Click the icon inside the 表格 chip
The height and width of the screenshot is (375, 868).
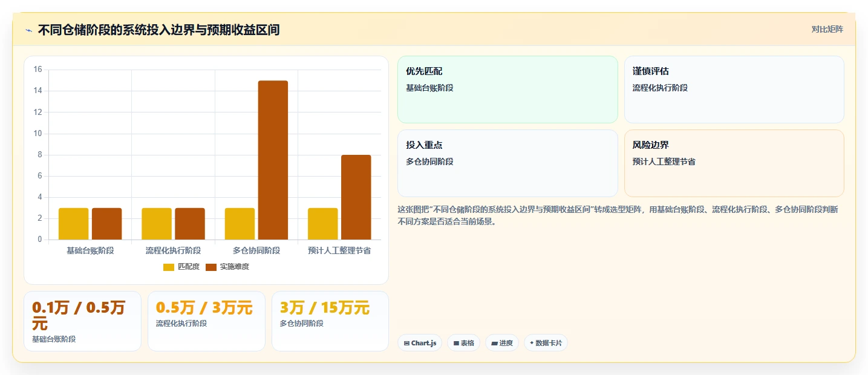pyautogui.click(x=456, y=343)
